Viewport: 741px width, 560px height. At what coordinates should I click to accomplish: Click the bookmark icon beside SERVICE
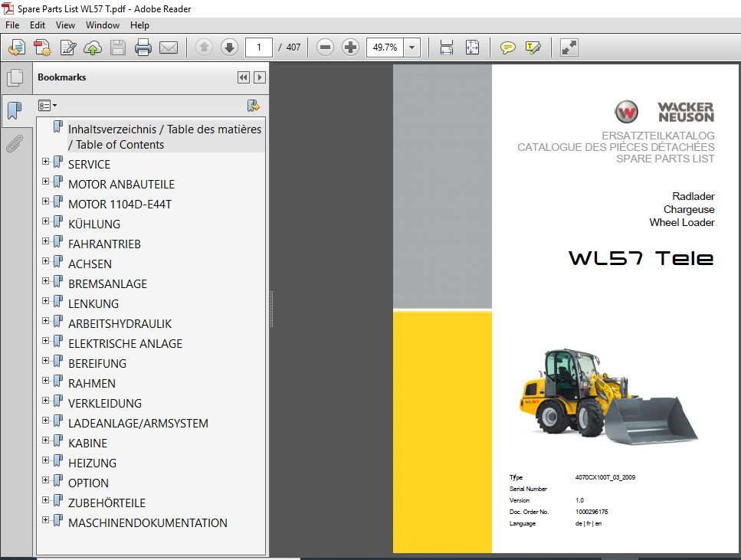(58, 162)
